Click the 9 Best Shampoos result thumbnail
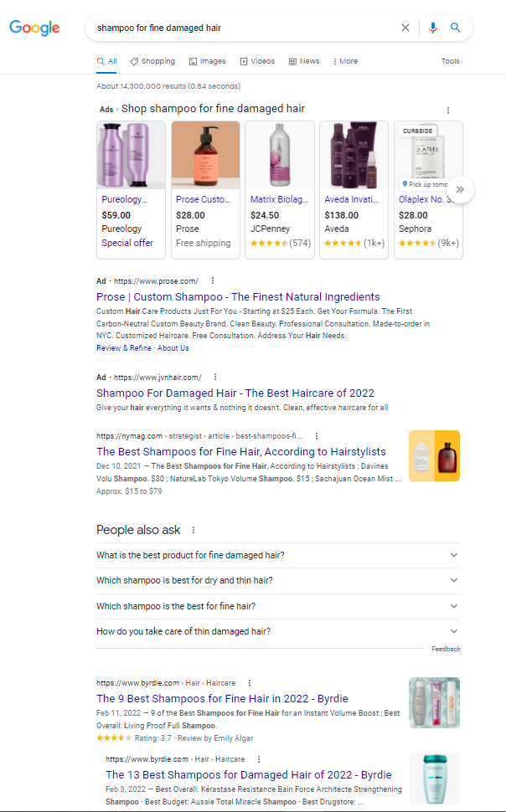The image size is (506, 812). (435, 702)
